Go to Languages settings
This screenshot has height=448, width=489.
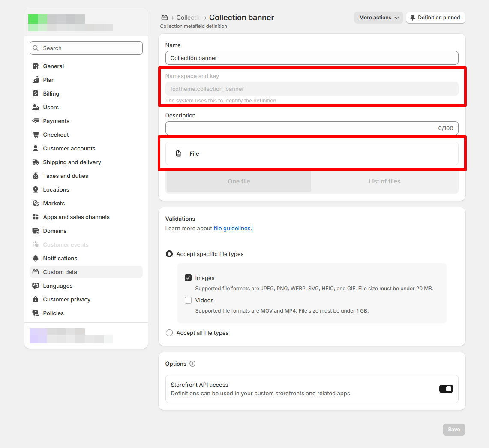(57, 286)
